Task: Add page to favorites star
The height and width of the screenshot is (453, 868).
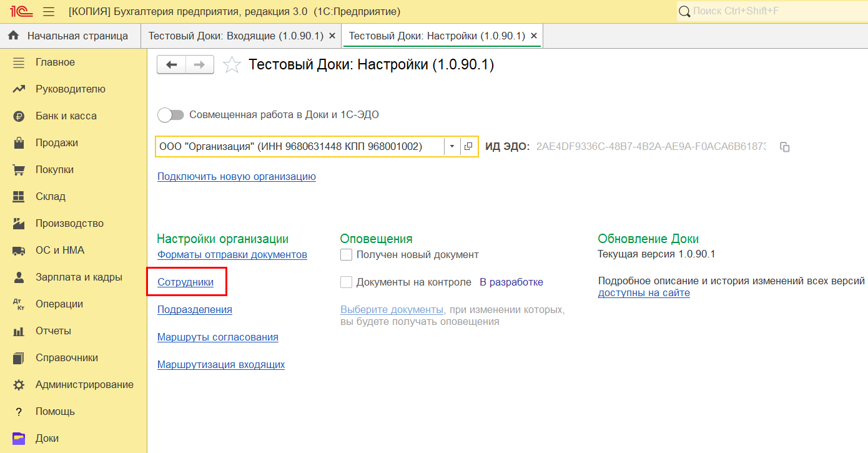Action: click(232, 65)
